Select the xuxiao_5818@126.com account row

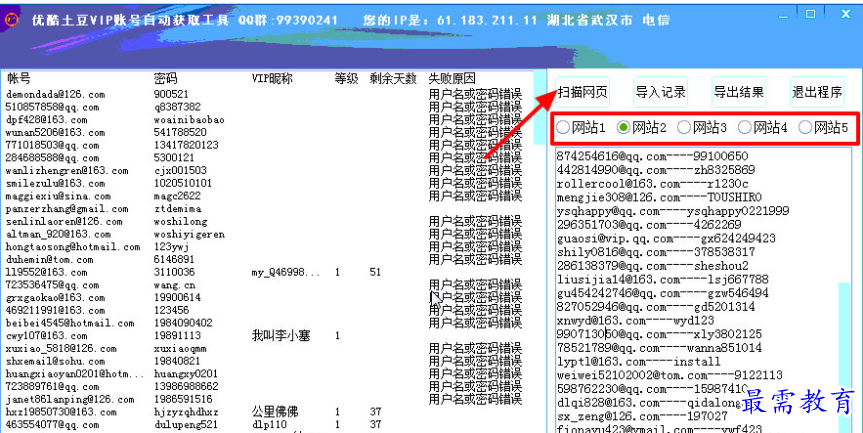click(x=264, y=349)
